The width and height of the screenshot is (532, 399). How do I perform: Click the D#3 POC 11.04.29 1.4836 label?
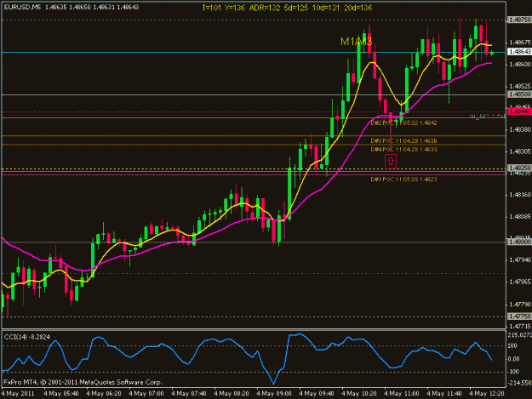[x=403, y=140]
